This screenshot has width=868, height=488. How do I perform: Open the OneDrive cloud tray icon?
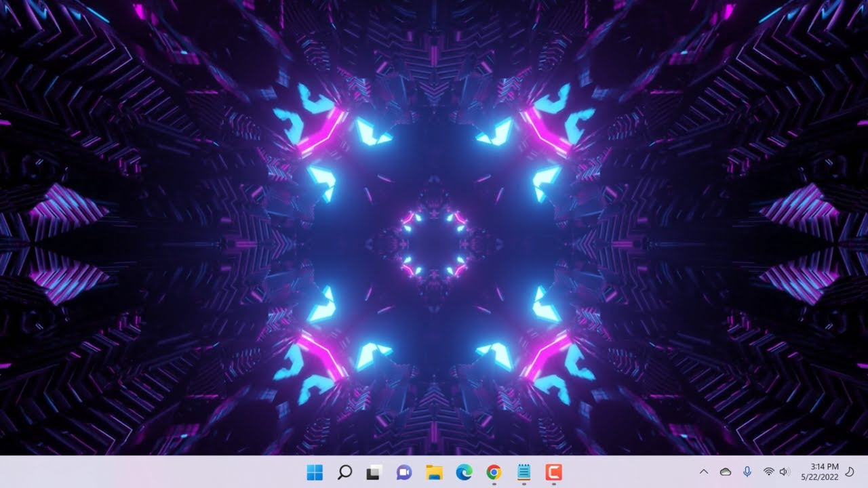tap(726, 472)
